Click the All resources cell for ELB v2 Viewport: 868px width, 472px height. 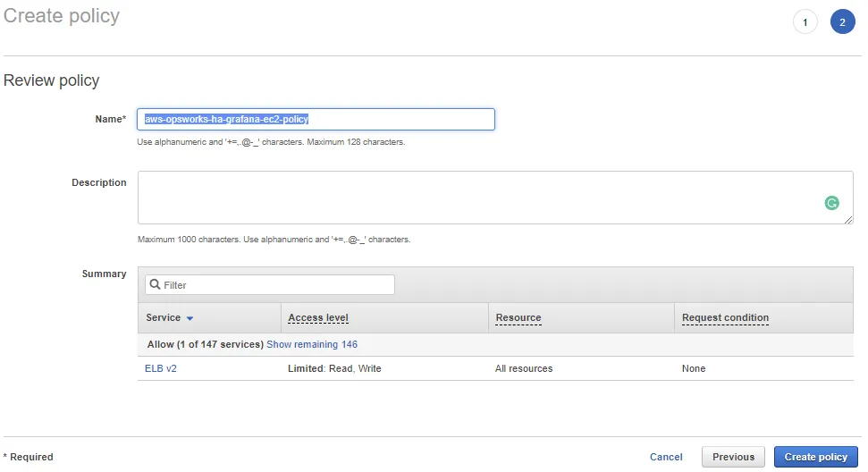524,368
